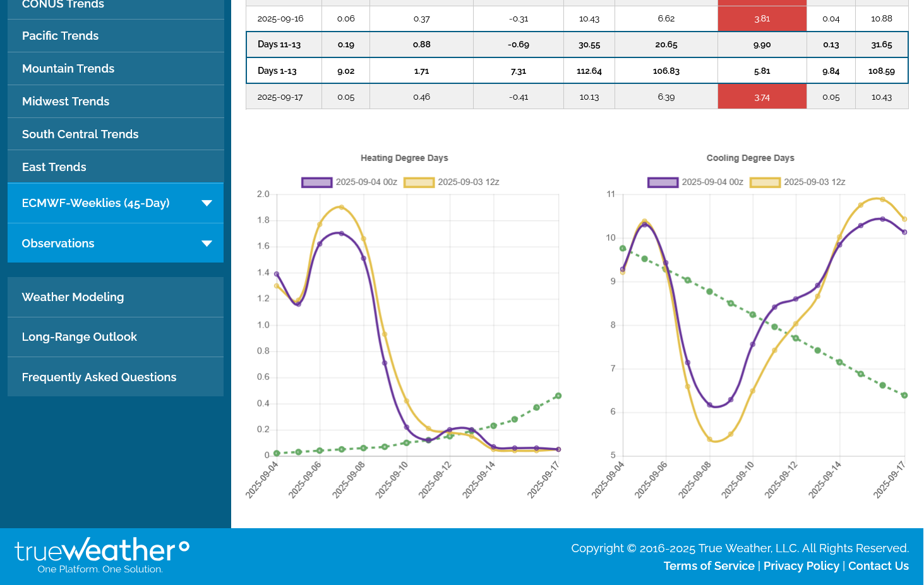Open the Terms of Service link
This screenshot has width=924, height=585.
(x=709, y=566)
